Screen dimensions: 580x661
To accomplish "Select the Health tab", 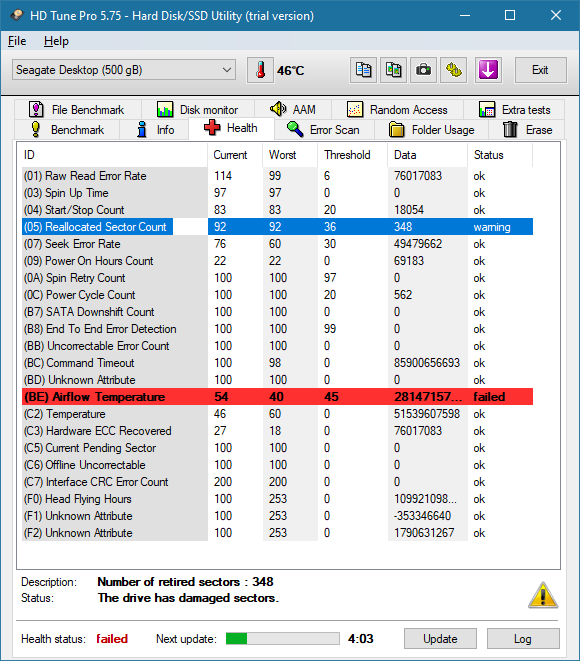I will [231, 128].
